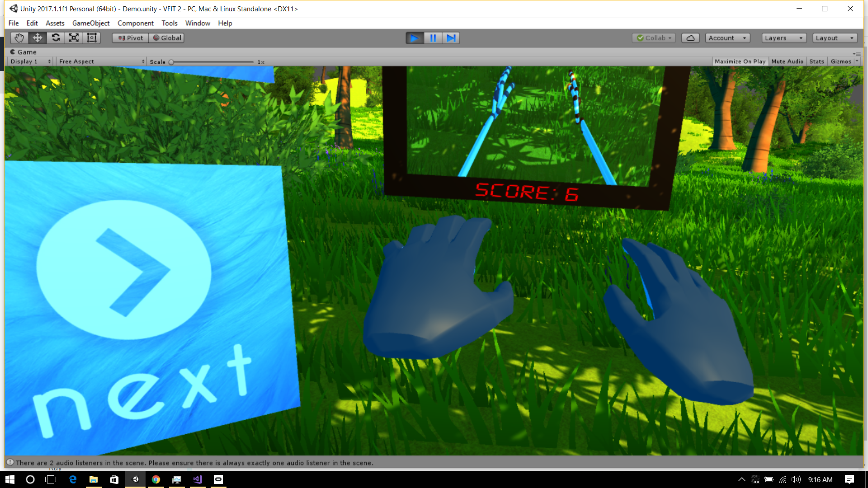868x488 pixels.
Task: Select the Rect Transform tool
Action: (x=92, y=38)
